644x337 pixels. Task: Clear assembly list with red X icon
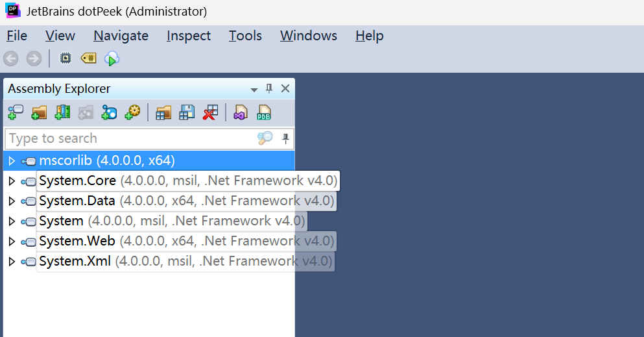210,112
